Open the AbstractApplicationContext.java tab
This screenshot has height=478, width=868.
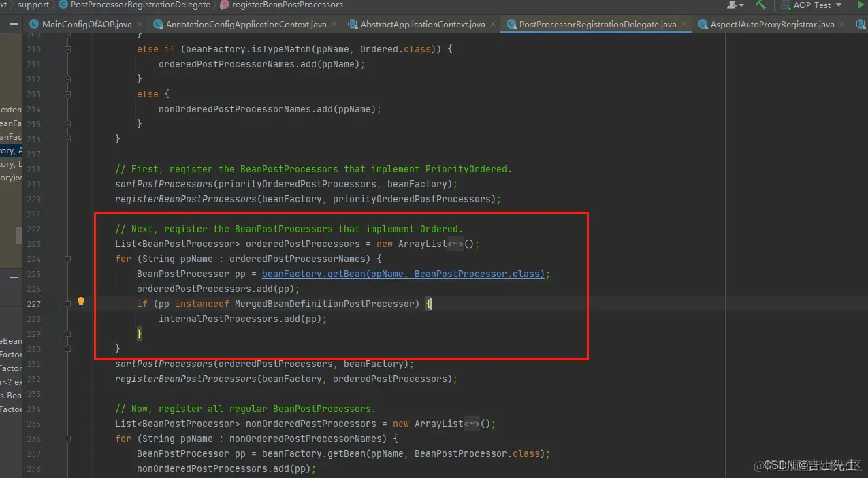point(423,24)
